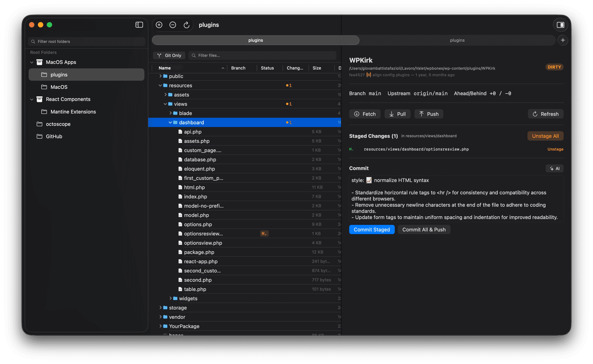Viewport: 593px width, 364px height.
Task: Click the Push button
Action: 429,114
